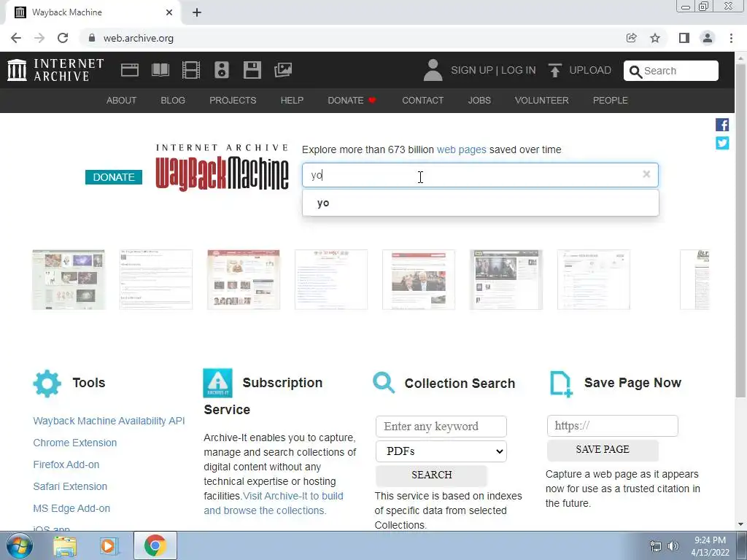Click the user avatar icon
The image size is (747, 560).
click(x=433, y=70)
